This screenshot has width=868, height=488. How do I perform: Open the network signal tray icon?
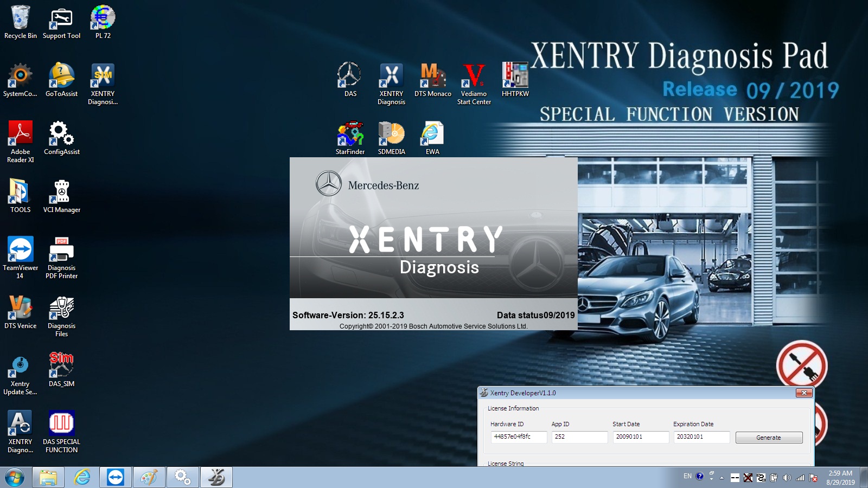(x=800, y=478)
